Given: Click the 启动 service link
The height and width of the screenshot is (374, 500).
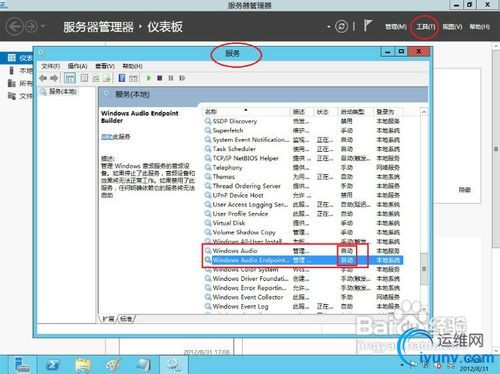Looking at the screenshot, I should (107, 137).
